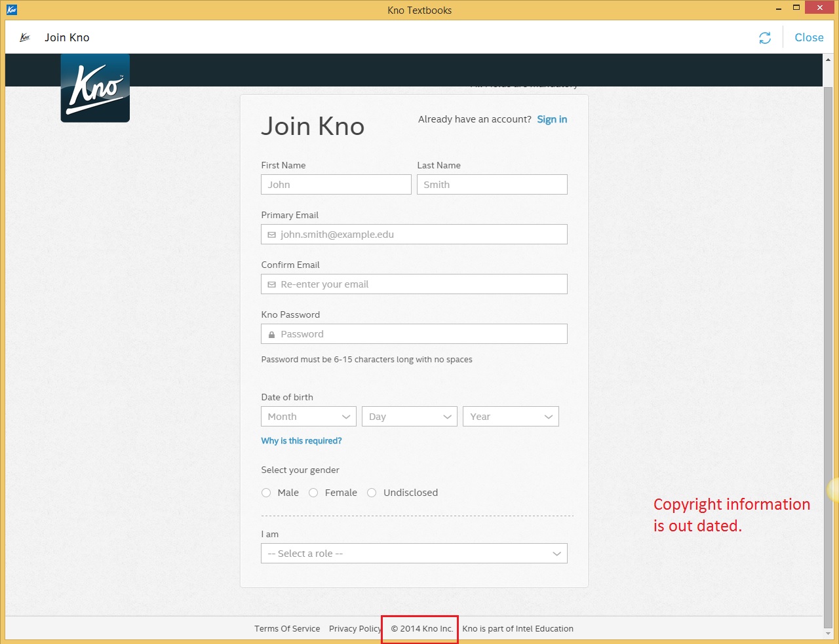The image size is (839, 644).
Task: Select the Male radio button
Action: [x=266, y=493]
